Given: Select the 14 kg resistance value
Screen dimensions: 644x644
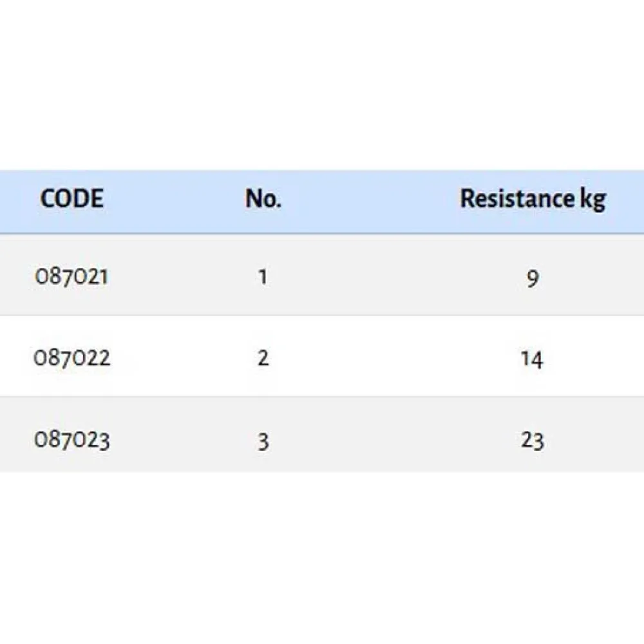Looking at the screenshot, I should [532, 359].
